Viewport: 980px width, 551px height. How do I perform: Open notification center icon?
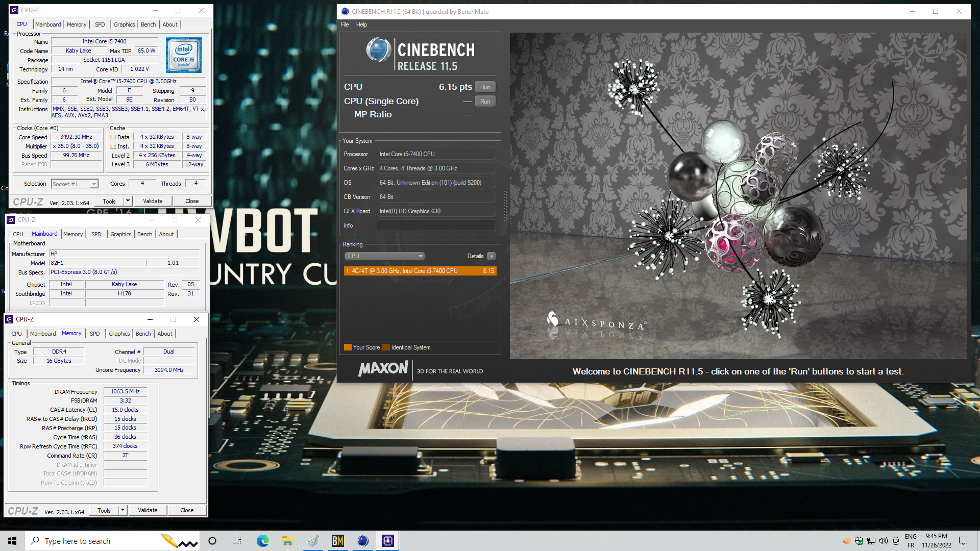pyautogui.click(x=963, y=541)
